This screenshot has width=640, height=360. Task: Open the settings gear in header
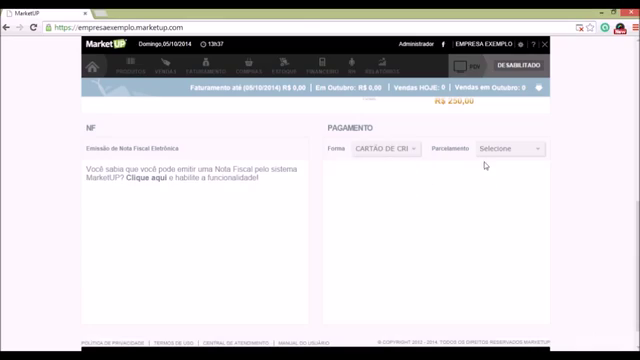pyautogui.click(x=520, y=44)
